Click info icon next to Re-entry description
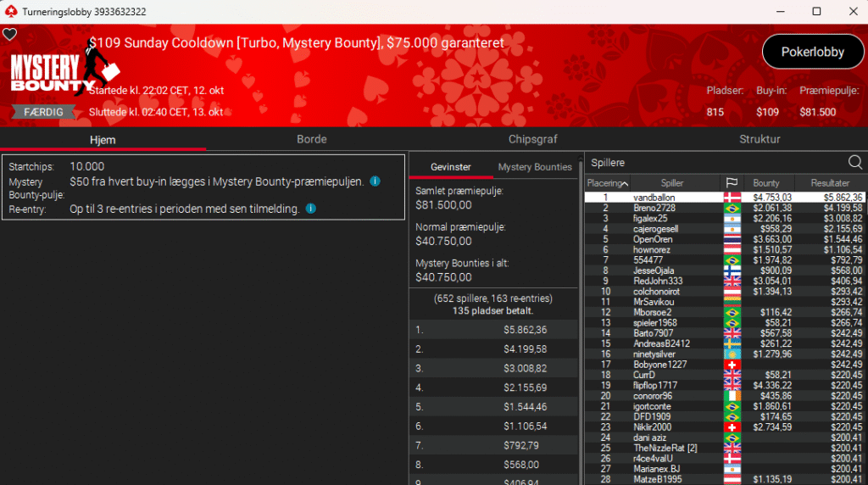The width and height of the screenshot is (868, 485). point(311,209)
